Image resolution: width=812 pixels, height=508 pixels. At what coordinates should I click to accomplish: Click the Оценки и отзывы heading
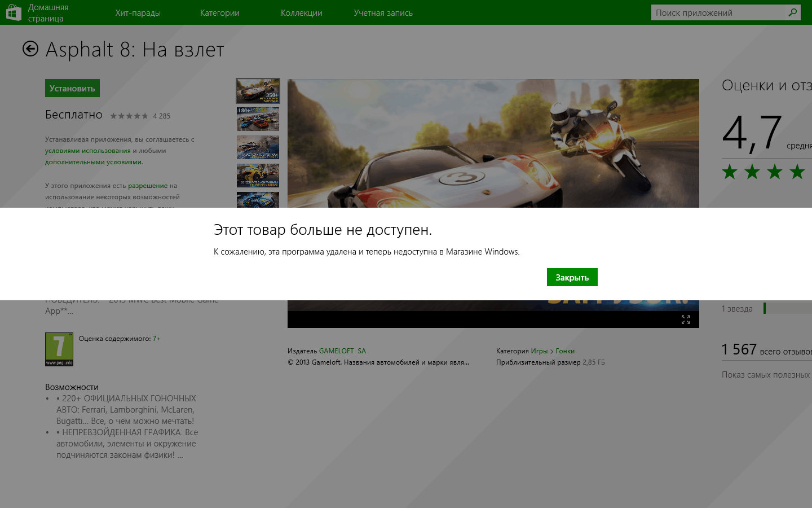tap(767, 85)
